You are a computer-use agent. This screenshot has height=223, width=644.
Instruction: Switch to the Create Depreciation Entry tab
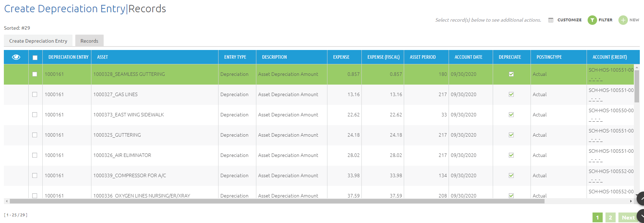[x=38, y=41]
